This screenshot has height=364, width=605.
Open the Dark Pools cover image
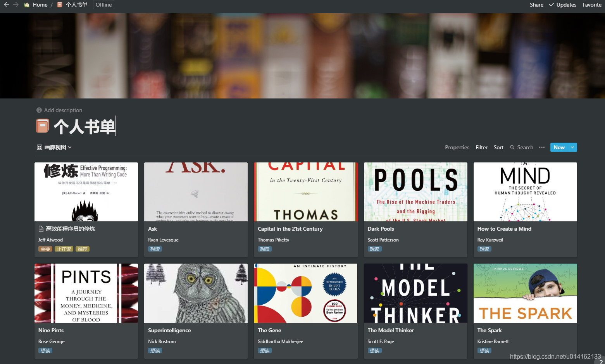[x=415, y=192]
